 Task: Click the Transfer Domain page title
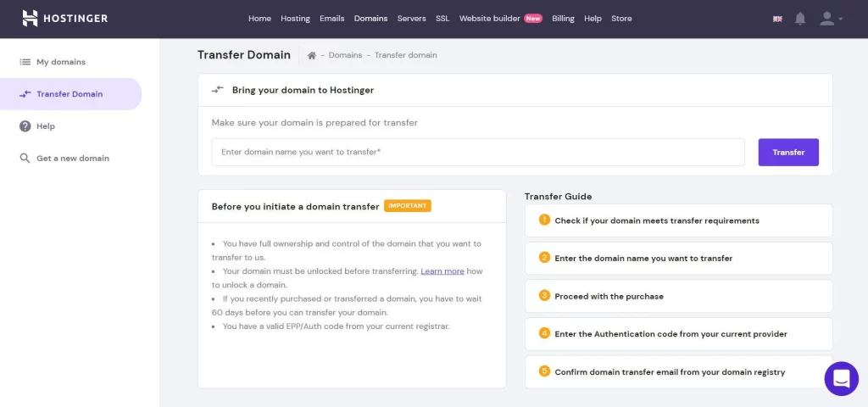244,55
